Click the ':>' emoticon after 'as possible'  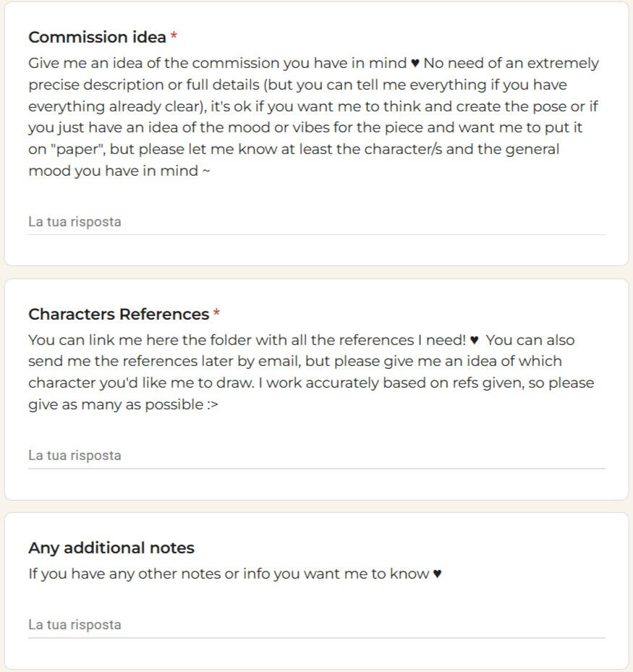(x=213, y=405)
